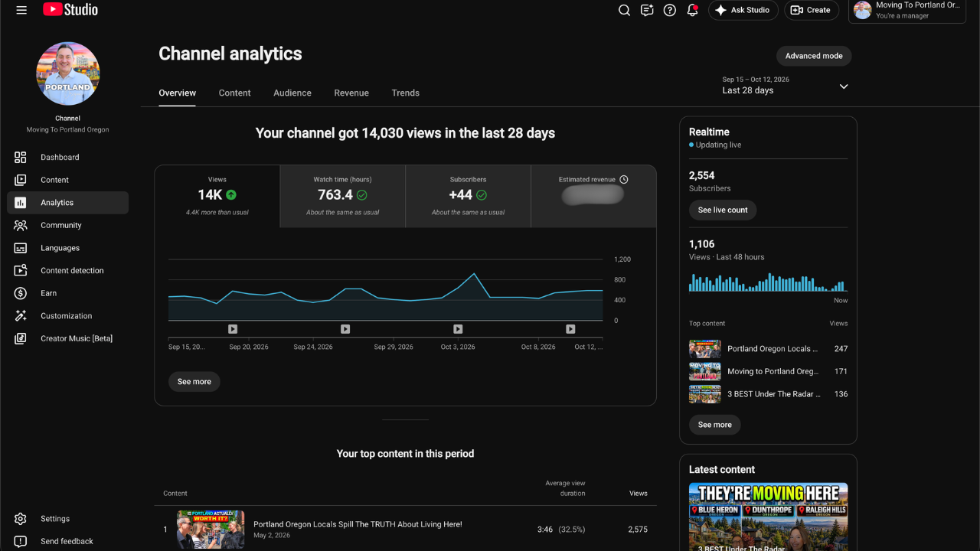980x551 pixels.
Task: Click the YouTube Studio logo
Action: tap(70, 10)
